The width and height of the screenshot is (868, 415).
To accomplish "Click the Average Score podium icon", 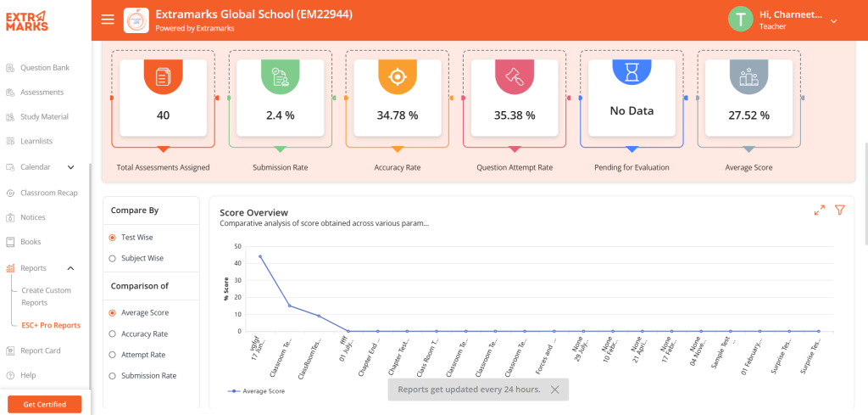I will (x=748, y=77).
